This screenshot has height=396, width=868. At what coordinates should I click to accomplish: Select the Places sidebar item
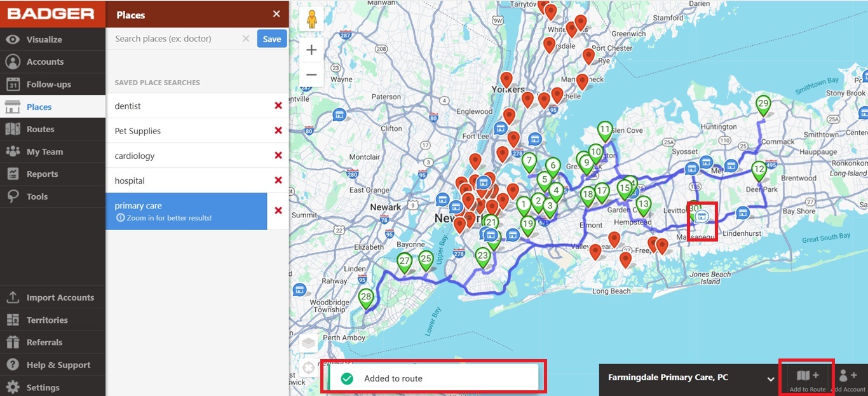tap(53, 107)
